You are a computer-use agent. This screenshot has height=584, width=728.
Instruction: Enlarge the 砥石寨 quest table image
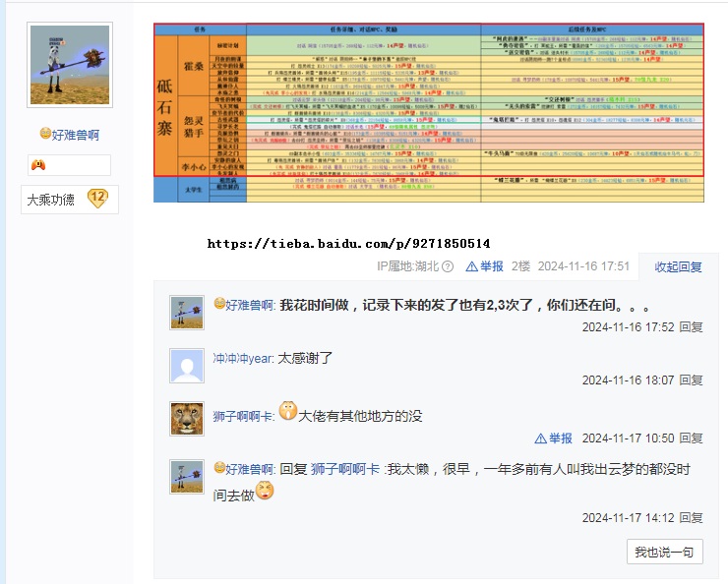429,113
